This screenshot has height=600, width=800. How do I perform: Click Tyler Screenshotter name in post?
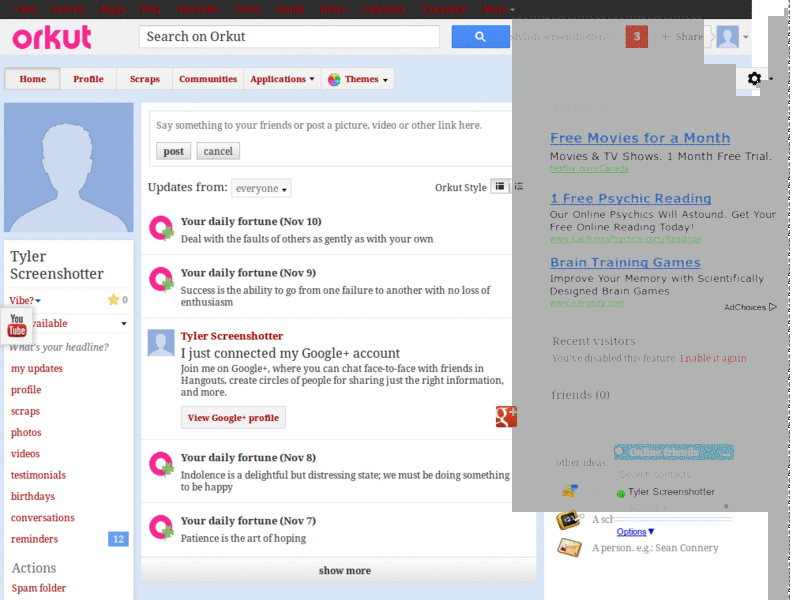click(x=232, y=336)
